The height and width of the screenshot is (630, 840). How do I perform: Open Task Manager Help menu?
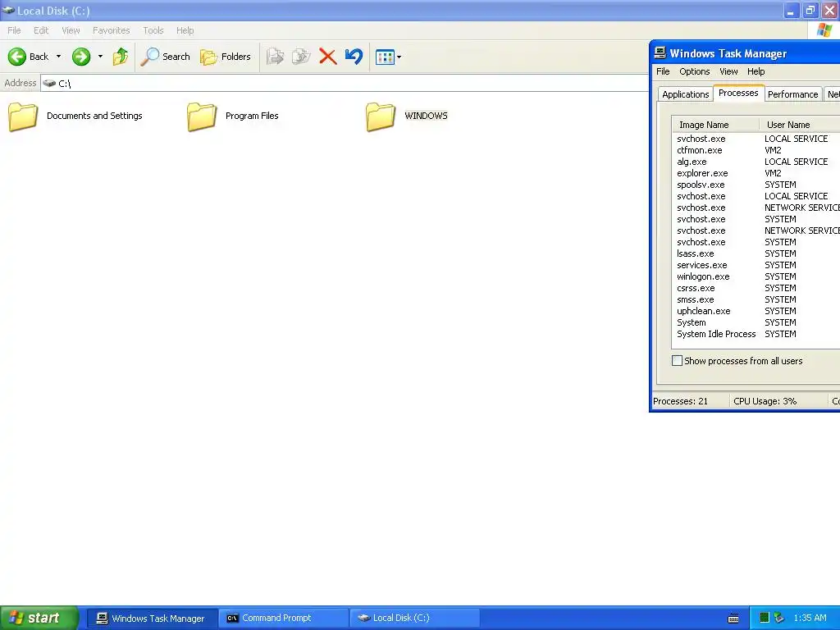click(756, 71)
